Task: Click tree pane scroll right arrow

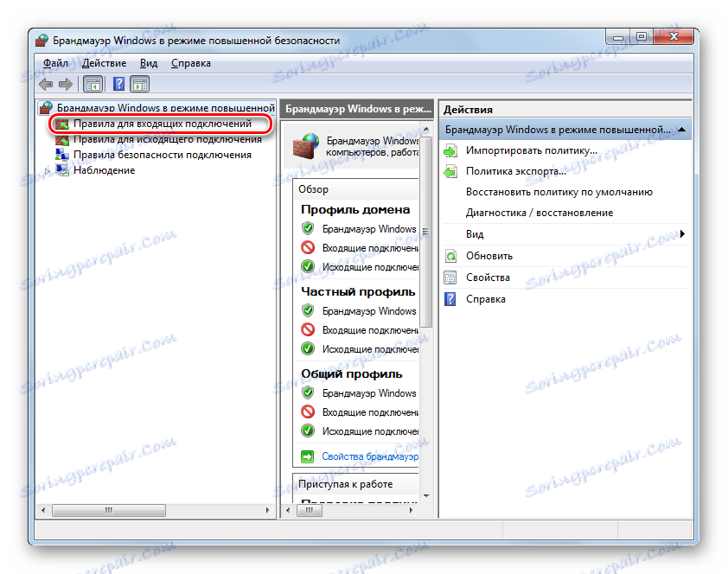Action: click(x=267, y=510)
